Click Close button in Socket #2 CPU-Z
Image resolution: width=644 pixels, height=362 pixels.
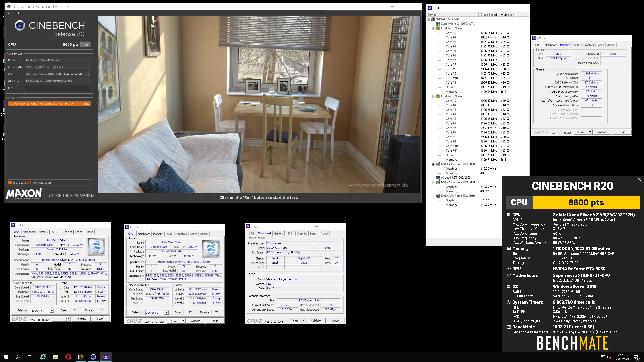(x=215, y=321)
